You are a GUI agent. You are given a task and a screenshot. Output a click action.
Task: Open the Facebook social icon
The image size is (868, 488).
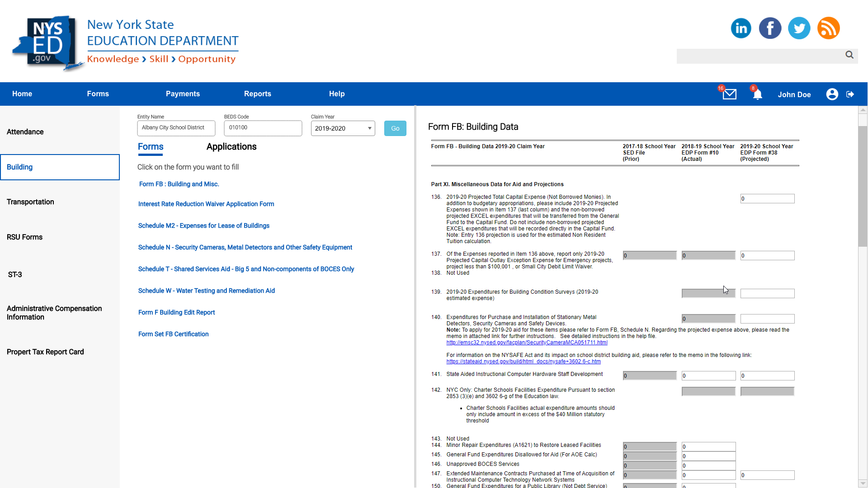(770, 28)
